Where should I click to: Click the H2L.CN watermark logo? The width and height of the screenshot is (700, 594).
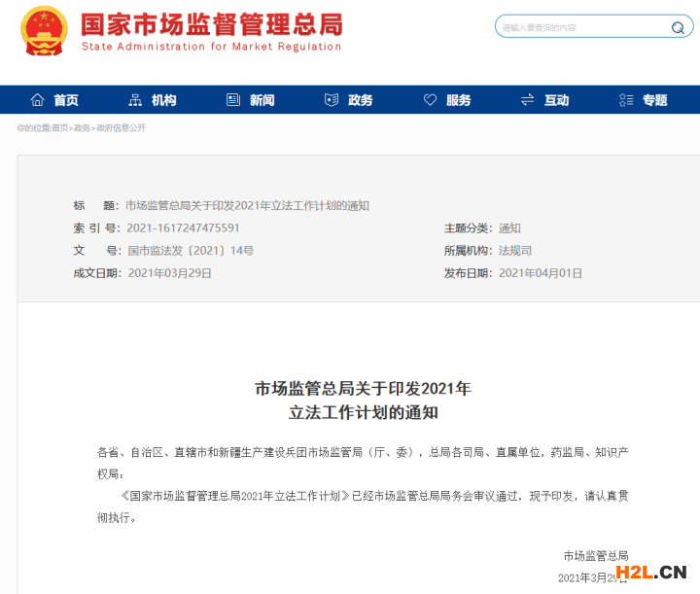[x=653, y=573]
